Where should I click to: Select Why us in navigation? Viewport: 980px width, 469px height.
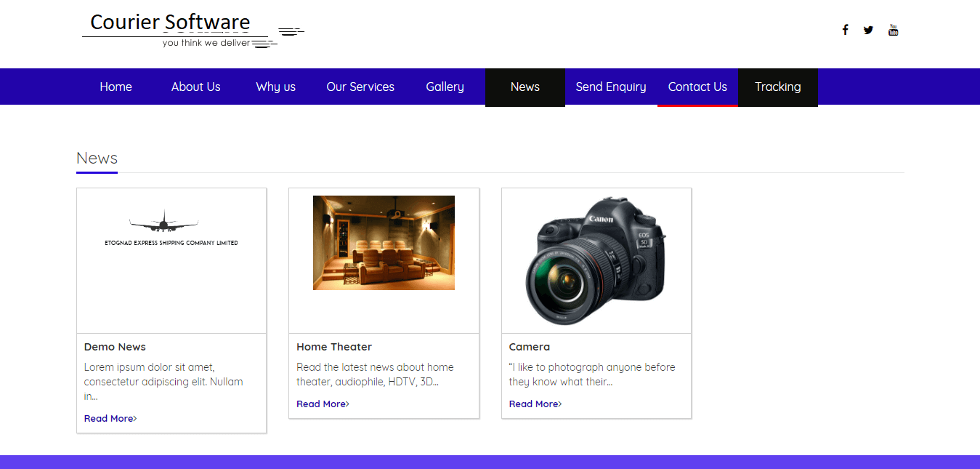[275, 87]
